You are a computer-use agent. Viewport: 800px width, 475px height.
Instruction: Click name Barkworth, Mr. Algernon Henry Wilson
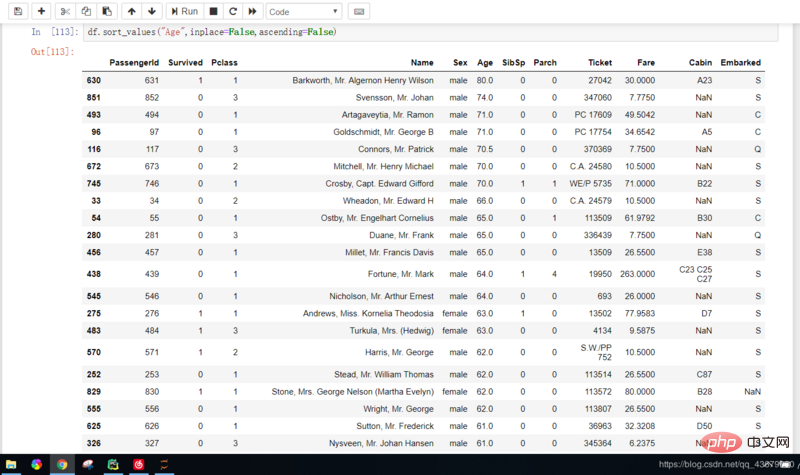coord(363,80)
